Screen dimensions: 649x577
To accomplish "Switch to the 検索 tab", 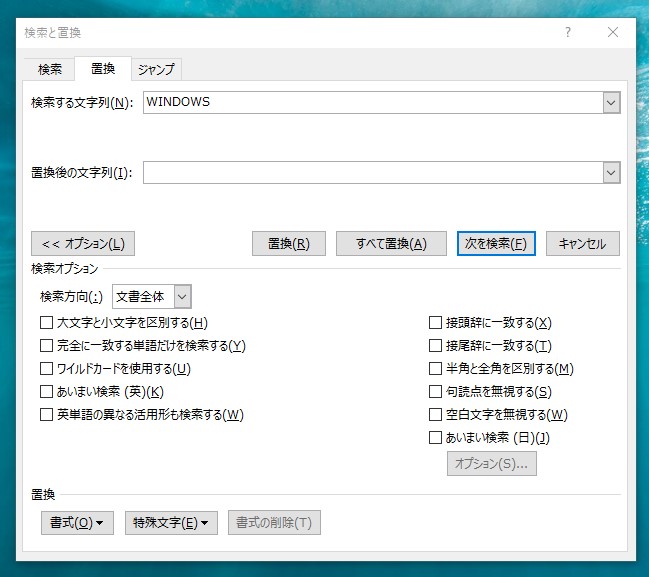I will [x=49, y=69].
